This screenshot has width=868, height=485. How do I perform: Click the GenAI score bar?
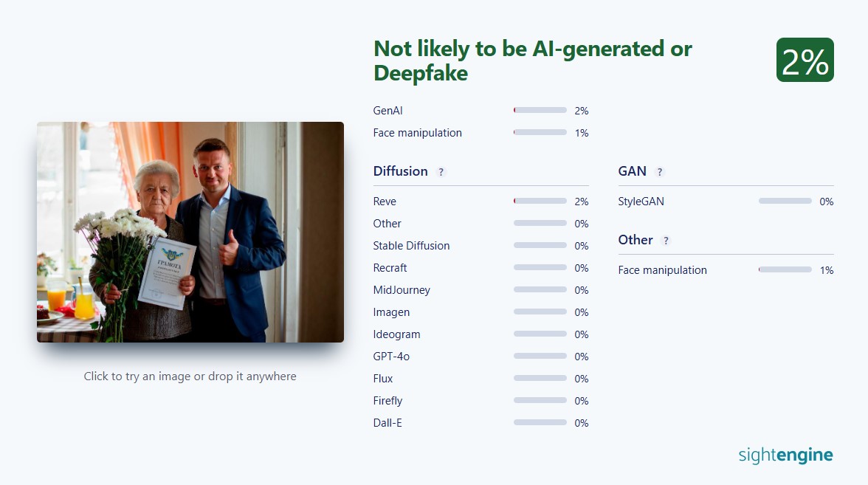540,111
